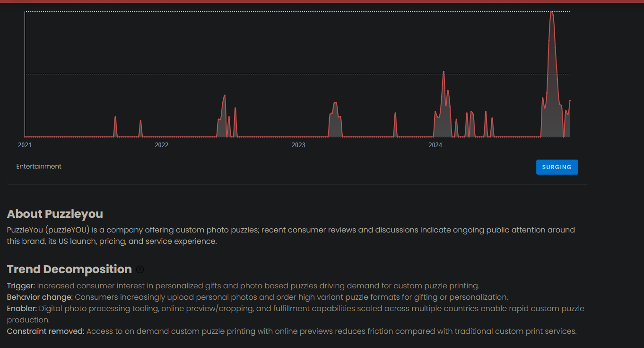Select the mid-2022 peak on the chart

225,96
